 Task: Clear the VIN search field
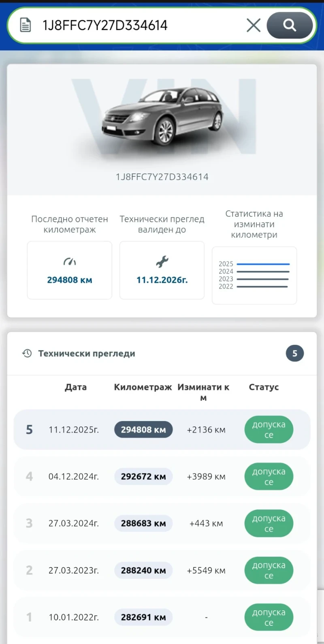(x=254, y=25)
